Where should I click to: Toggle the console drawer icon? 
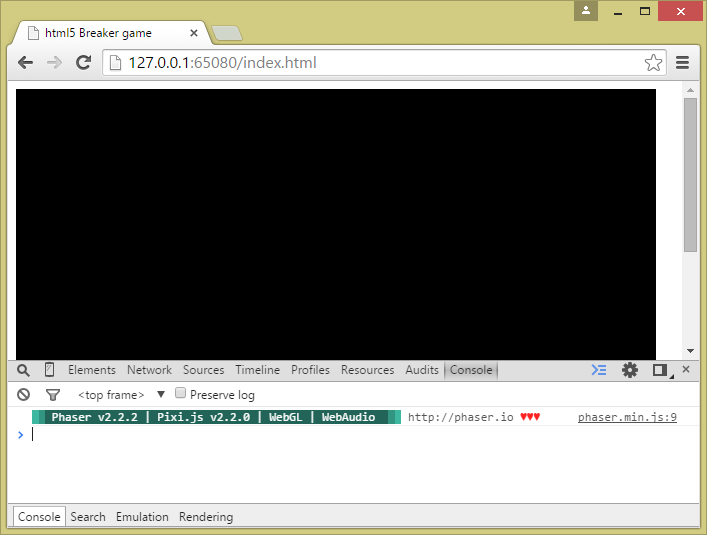pyautogui.click(x=599, y=370)
